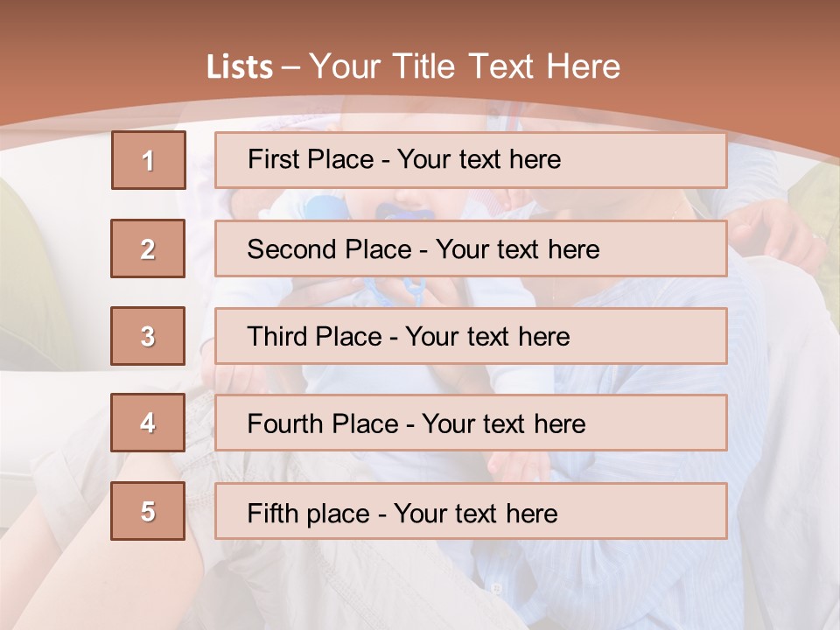Click "Your text here" in Second Place bar

point(517,249)
